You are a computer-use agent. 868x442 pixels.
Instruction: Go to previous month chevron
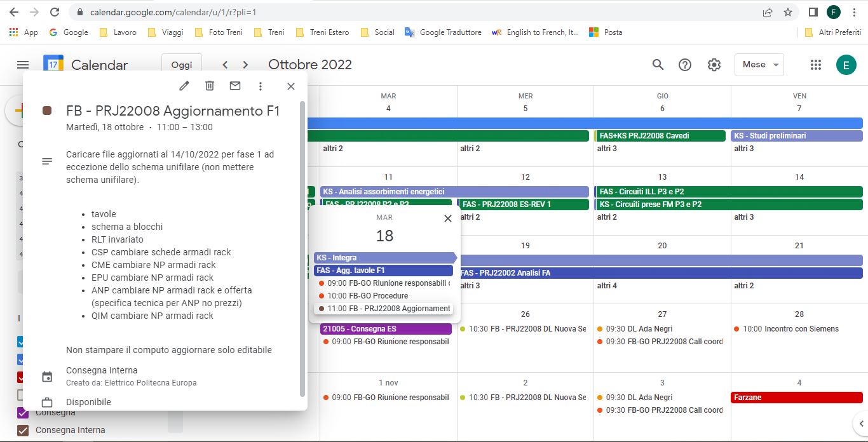224,65
